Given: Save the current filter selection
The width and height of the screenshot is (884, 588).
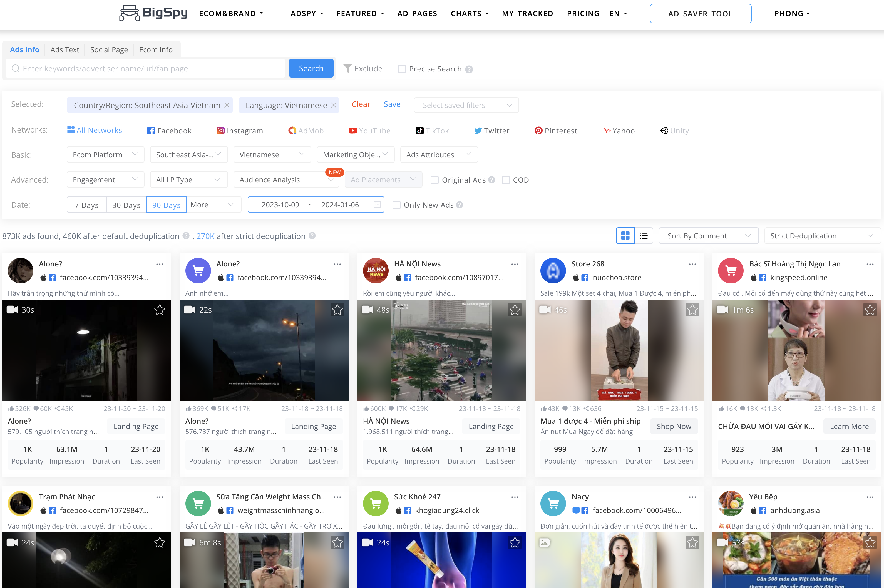Looking at the screenshot, I should point(392,104).
